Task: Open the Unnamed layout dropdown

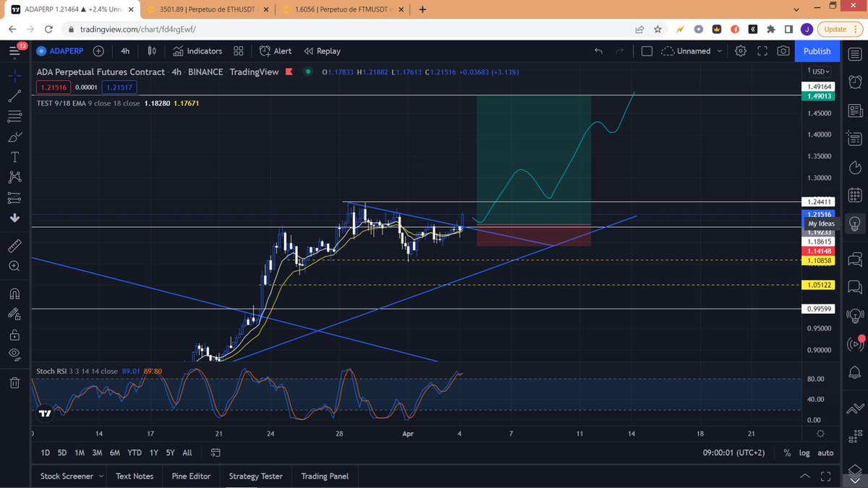Action: click(692, 51)
